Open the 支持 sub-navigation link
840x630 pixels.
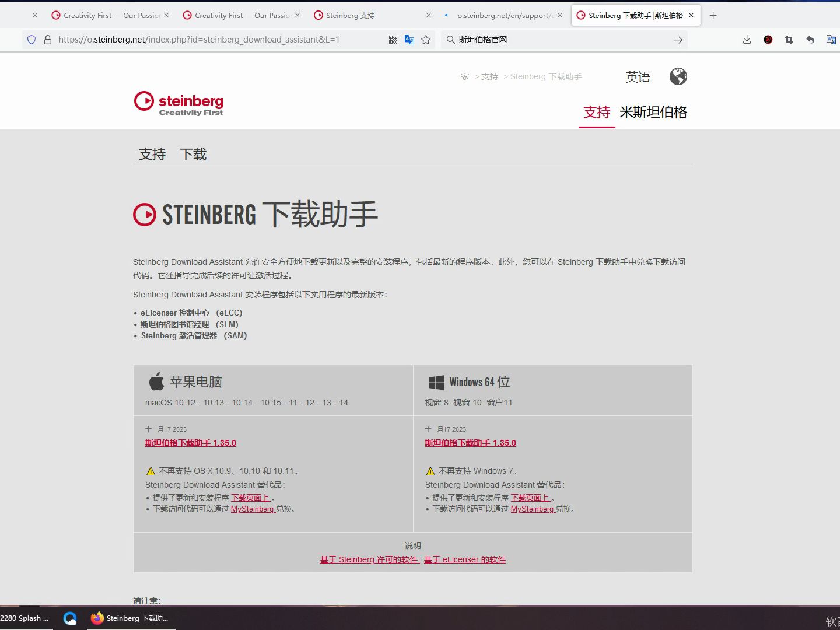click(152, 154)
